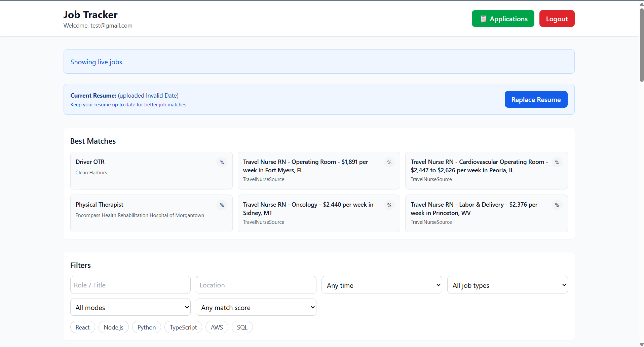Click TravelNurseSource under Princeton WV job

coord(431,222)
